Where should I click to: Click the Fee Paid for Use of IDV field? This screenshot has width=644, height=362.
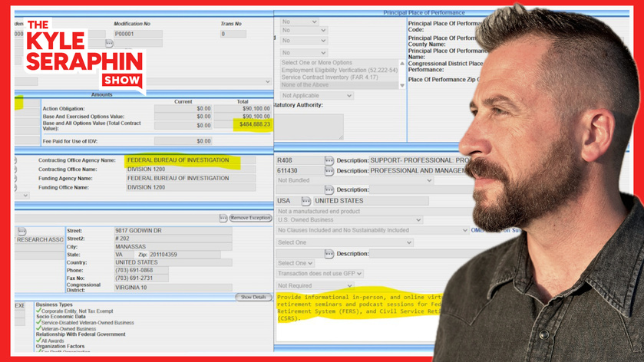pos(183,141)
